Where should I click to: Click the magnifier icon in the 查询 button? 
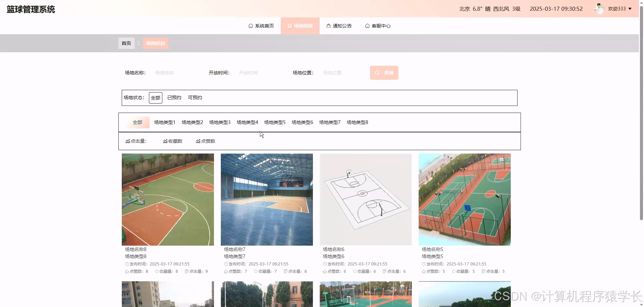pyautogui.click(x=378, y=72)
